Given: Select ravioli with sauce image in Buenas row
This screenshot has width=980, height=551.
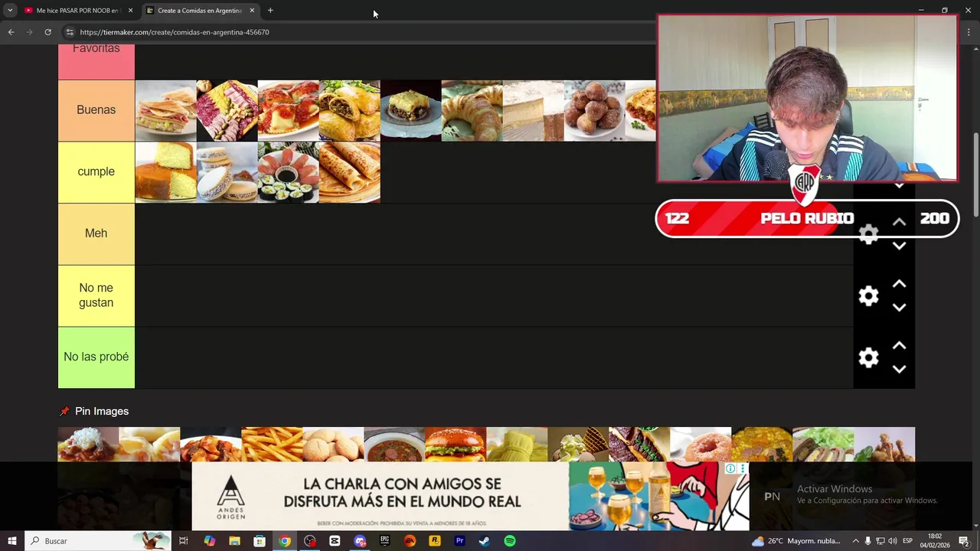Looking at the screenshot, I should [x=289, y=110].
